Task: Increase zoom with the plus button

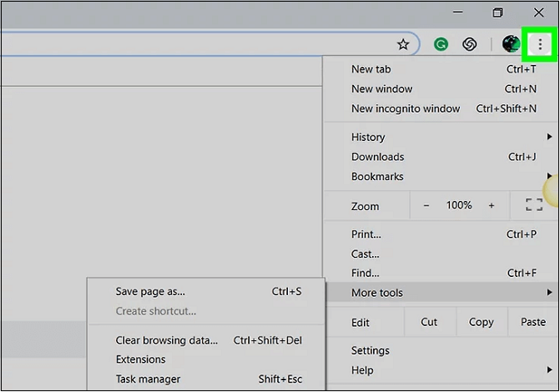Action: [491, 205]
